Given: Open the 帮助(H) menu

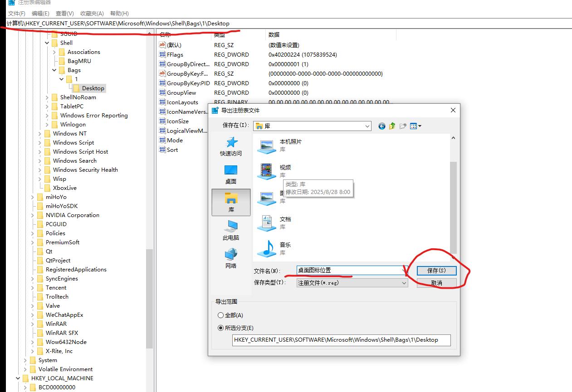Looking at the screenshot, I should pyautogui.click(x=119, y=14).
